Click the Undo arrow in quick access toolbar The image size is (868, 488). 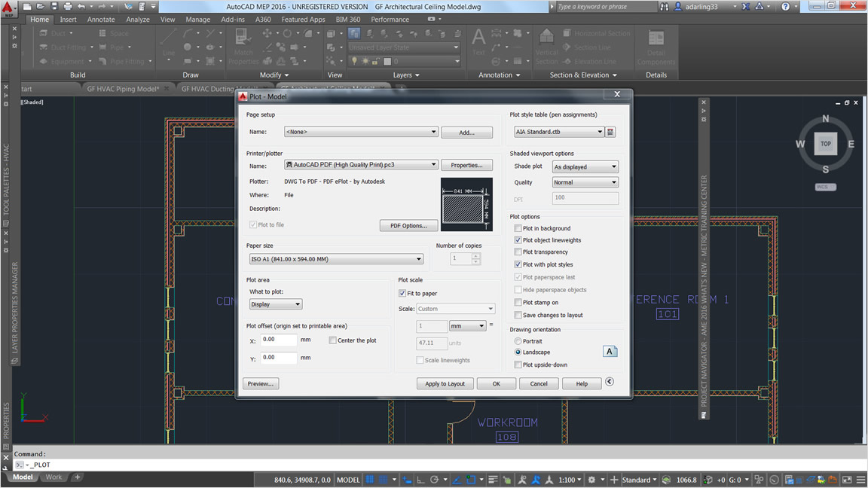point(81,7)
